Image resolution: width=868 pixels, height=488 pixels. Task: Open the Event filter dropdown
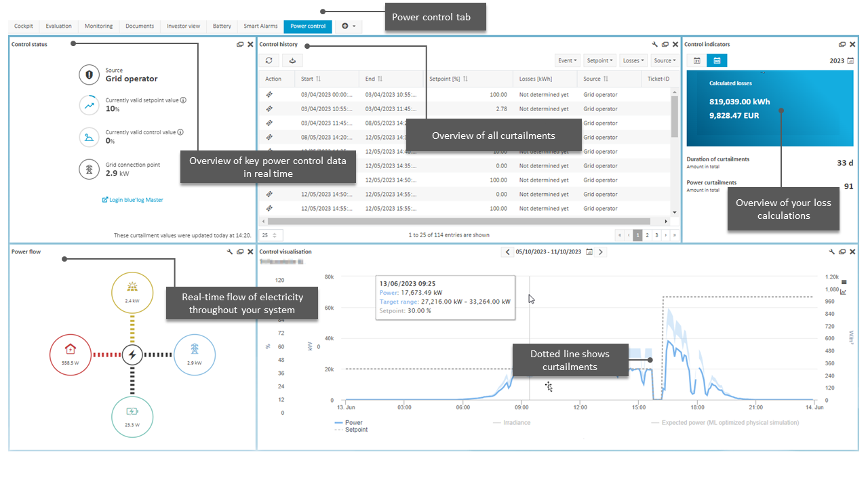tap(568, 60)
